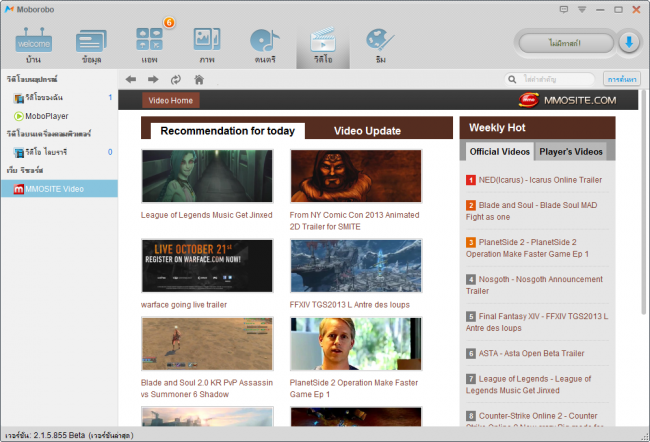The width and height of the screenshot is (650, 442).
Task: Select the Player's Videos tab
Action: 571,152
